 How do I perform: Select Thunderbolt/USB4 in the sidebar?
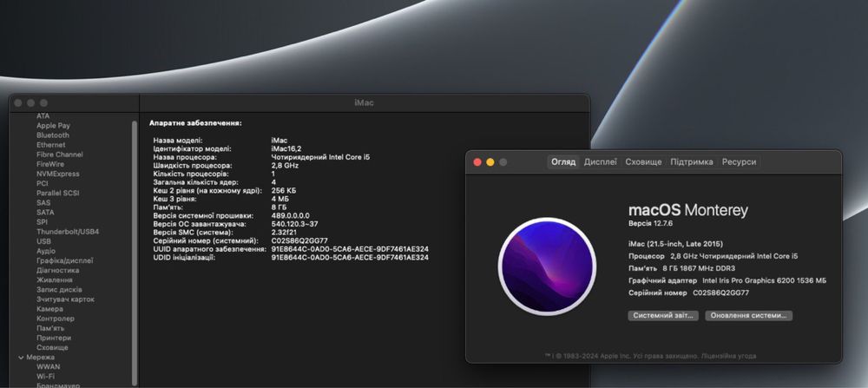68,232
